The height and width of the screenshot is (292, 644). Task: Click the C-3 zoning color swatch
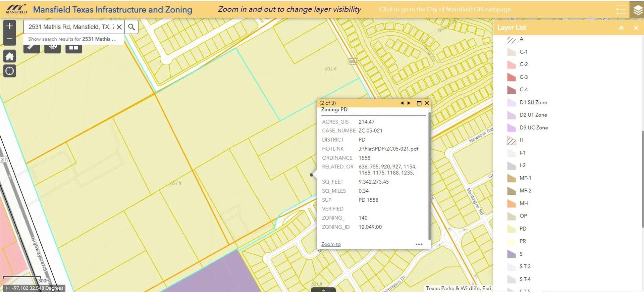(x=511, y=77)
